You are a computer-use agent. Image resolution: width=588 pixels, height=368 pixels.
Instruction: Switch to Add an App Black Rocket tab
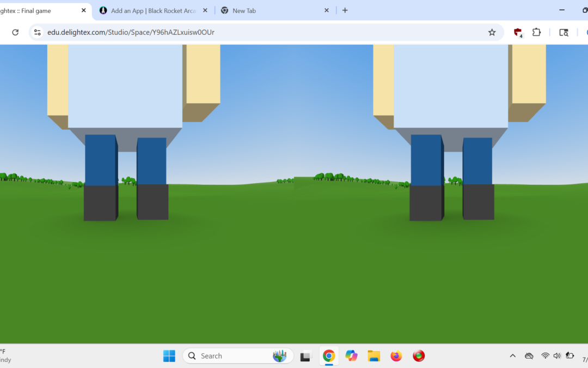click(x=154, y=10)
